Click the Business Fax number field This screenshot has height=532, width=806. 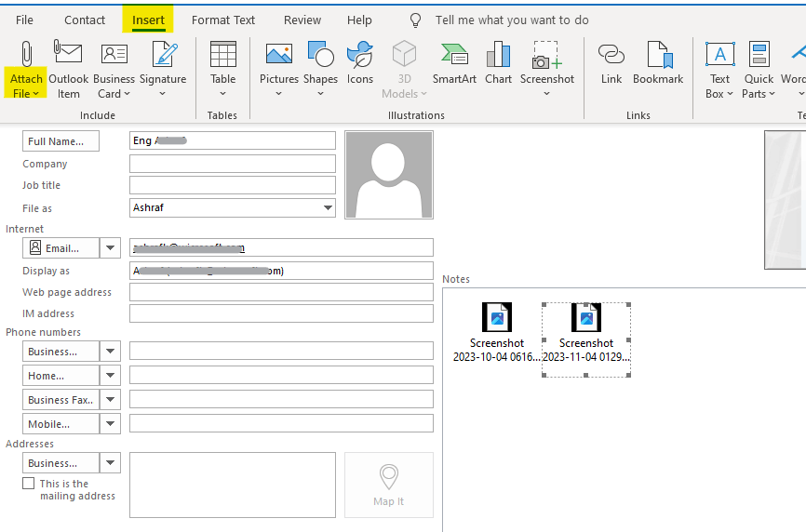coord(281,399)
